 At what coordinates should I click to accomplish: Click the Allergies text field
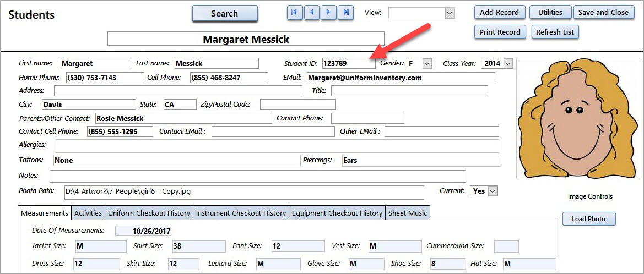[x=277, y=146]
